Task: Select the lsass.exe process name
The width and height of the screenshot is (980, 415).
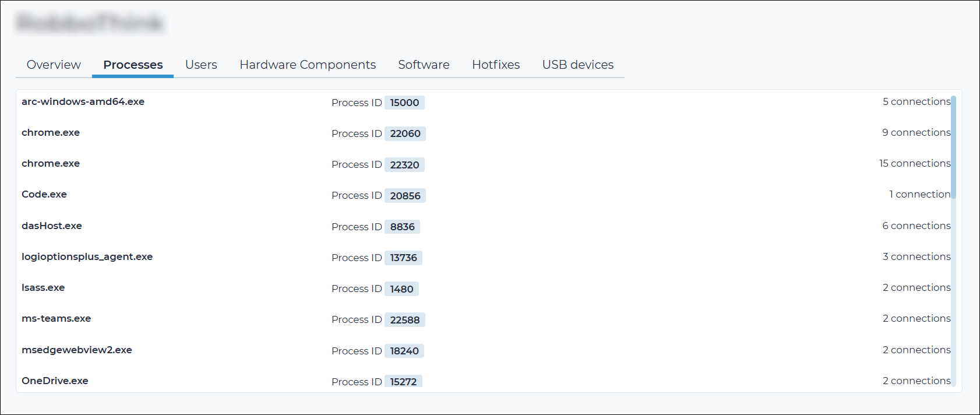Action: pos(43,287)
